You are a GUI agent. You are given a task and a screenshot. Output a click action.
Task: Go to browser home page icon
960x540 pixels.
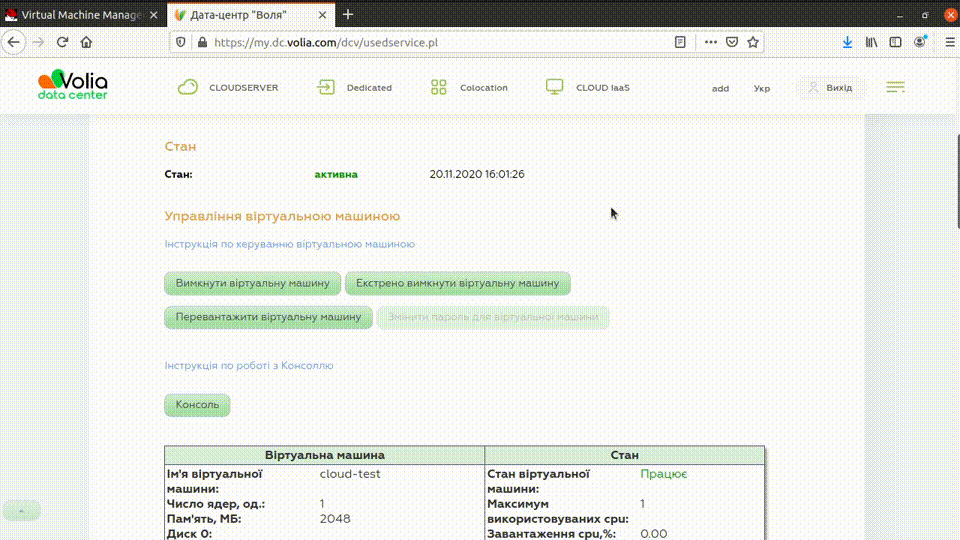point(86,43)
